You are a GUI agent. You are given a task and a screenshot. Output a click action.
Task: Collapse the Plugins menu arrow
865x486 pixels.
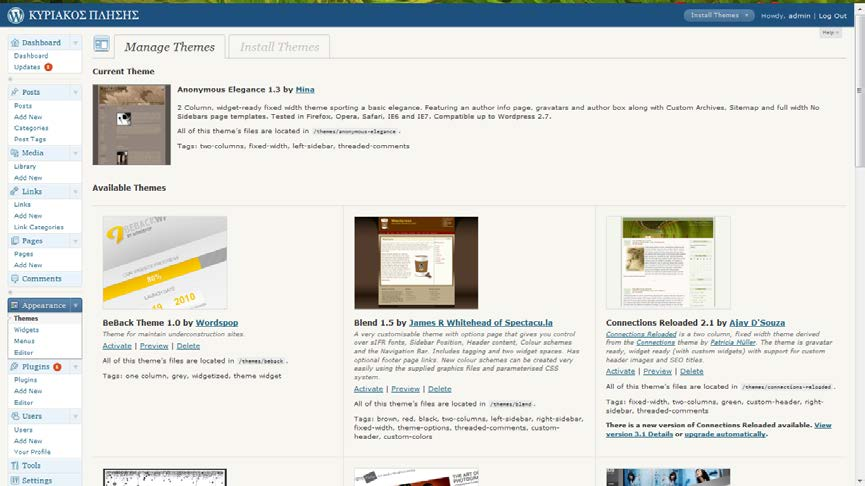76,366
